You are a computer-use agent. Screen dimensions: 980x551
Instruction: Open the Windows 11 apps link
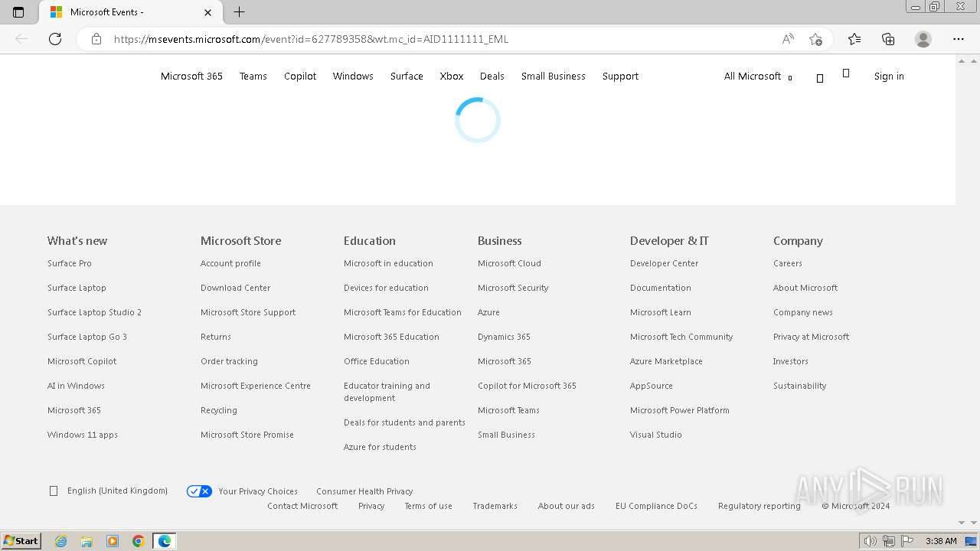coord(83,435)
